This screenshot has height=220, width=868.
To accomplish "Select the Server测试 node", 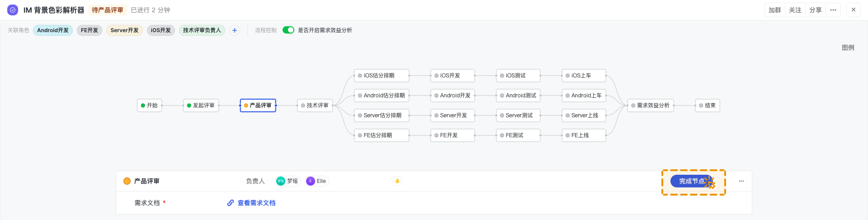I will point(519,115).
